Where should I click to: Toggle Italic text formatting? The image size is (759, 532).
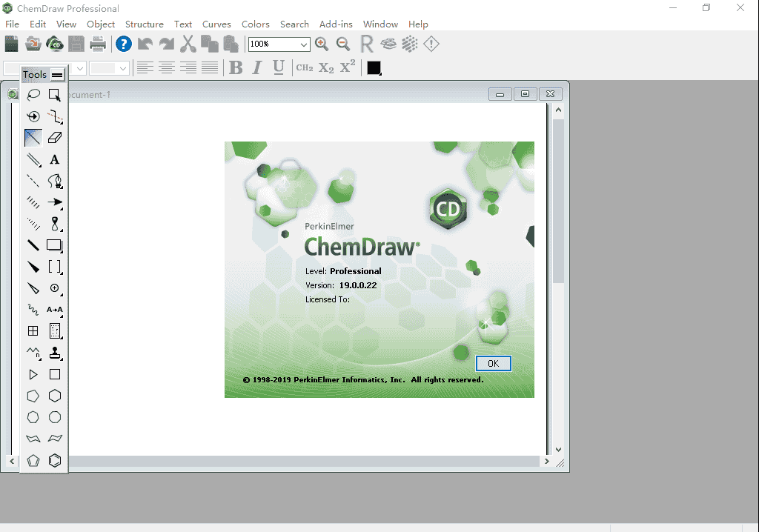257,68
